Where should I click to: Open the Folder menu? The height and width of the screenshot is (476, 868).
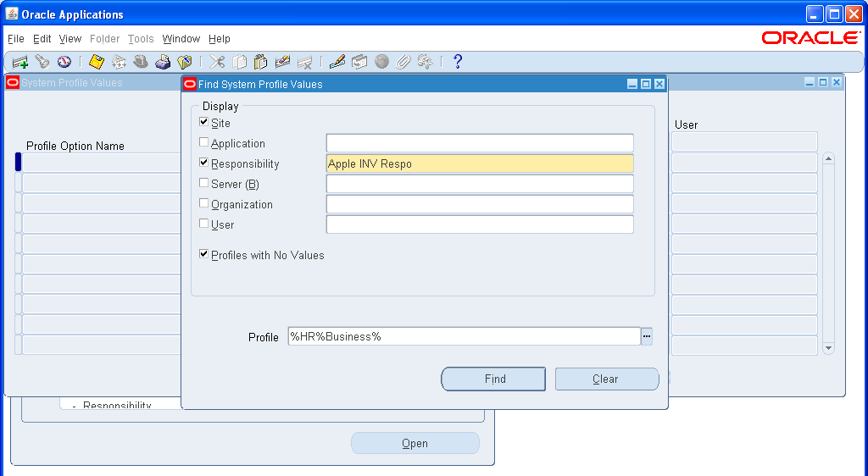[x=104, y=39]
